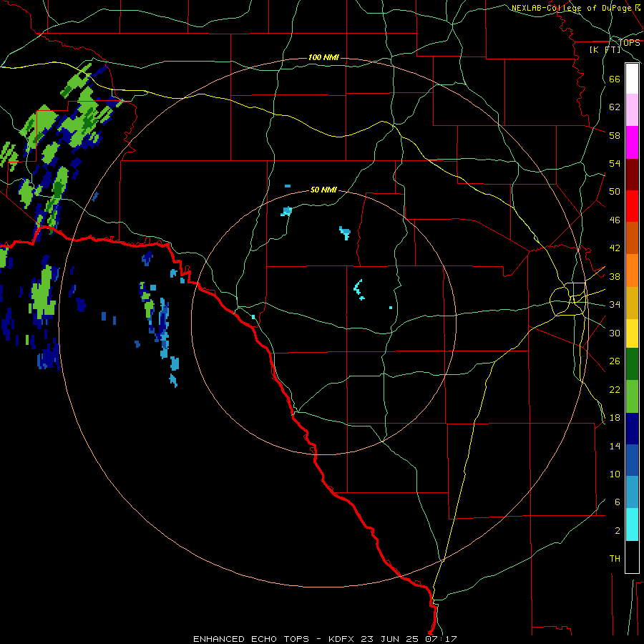Click the legend value 46
The width and height of the screenshot is (644, 644).
click(x=615, y=220)
